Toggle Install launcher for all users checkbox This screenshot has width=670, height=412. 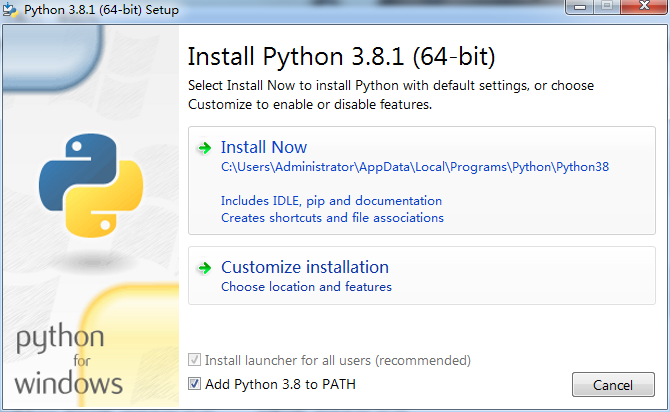tap(194, 360)
